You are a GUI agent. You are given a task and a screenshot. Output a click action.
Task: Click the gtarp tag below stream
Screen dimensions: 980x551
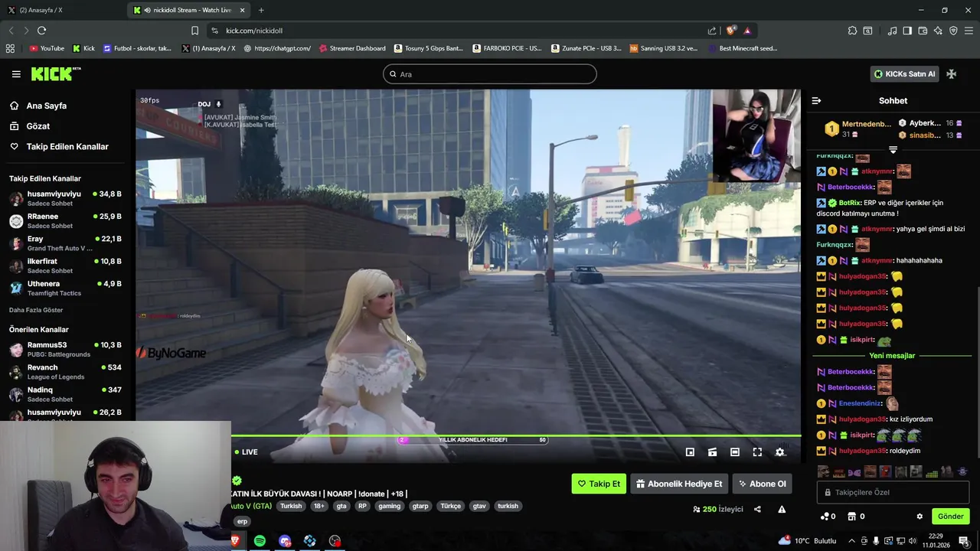coord(420,506)
